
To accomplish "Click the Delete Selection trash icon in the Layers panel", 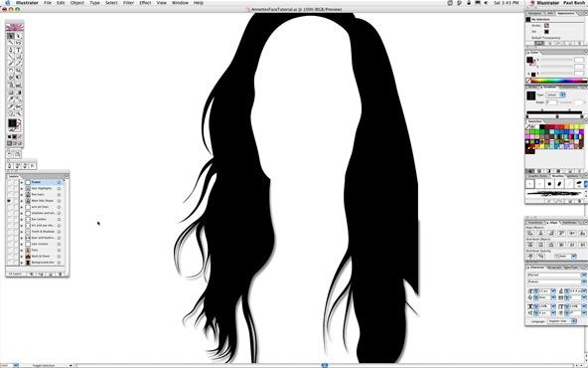I will coord(60,274).
